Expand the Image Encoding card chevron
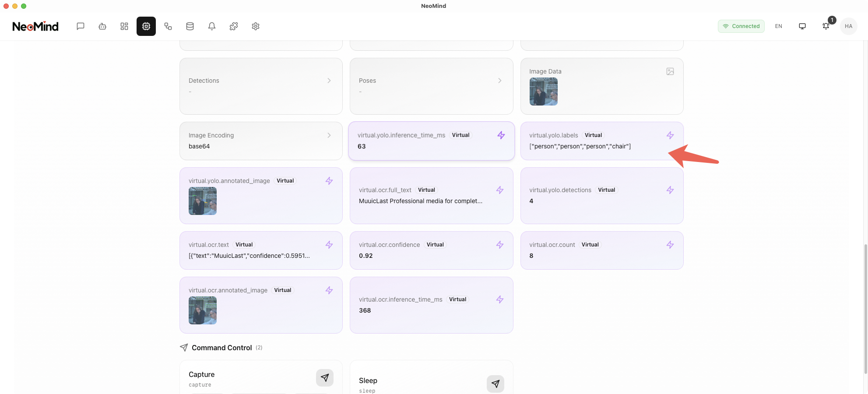 329,135
